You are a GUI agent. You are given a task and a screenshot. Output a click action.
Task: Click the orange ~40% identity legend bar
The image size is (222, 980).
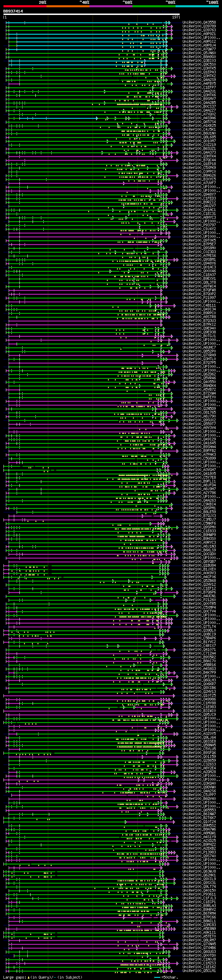point(68,6)
